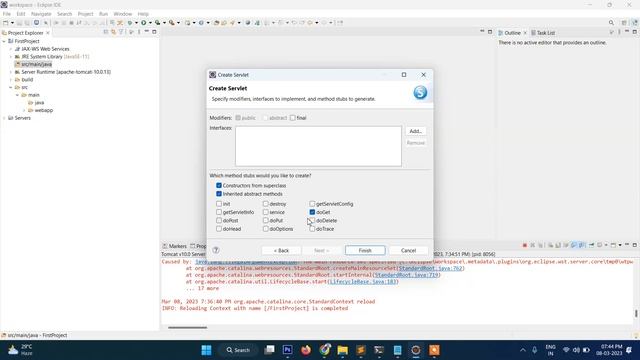Expand the build folder
This screenshot has height=360, width=640.
click(x=11, y=80)
